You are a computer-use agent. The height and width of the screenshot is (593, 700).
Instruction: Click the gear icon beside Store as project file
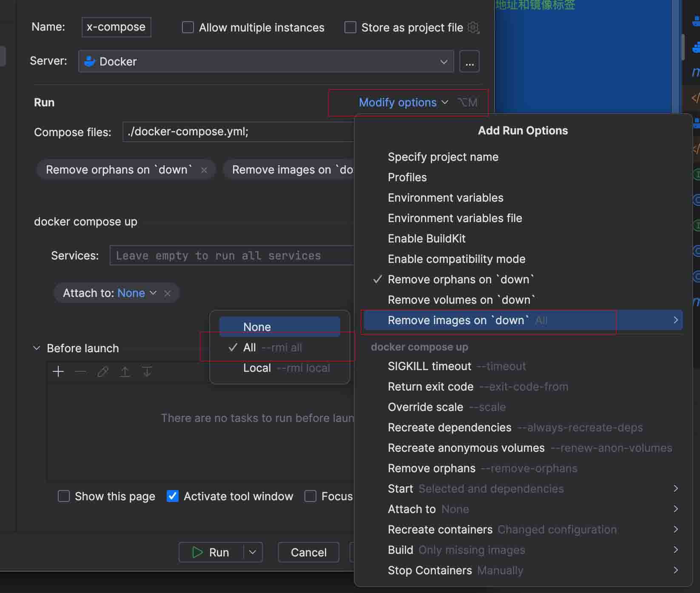[473, 28]
